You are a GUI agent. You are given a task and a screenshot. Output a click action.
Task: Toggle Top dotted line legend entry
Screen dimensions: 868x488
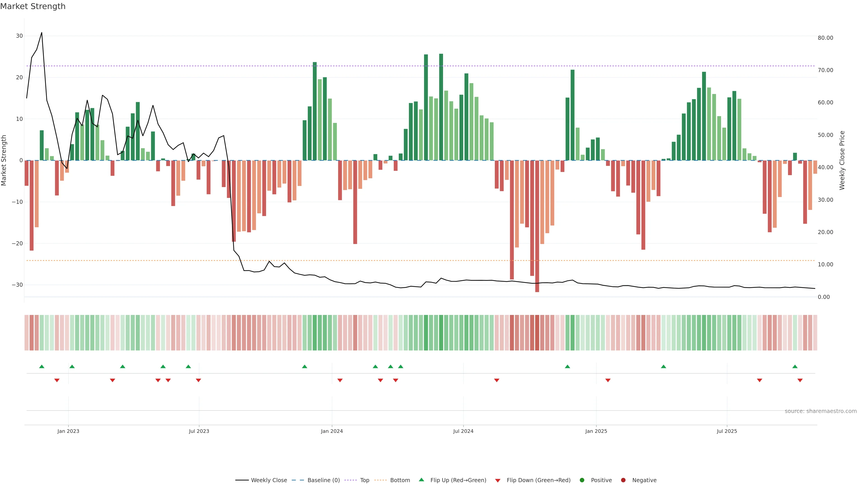tap(364, 480)
